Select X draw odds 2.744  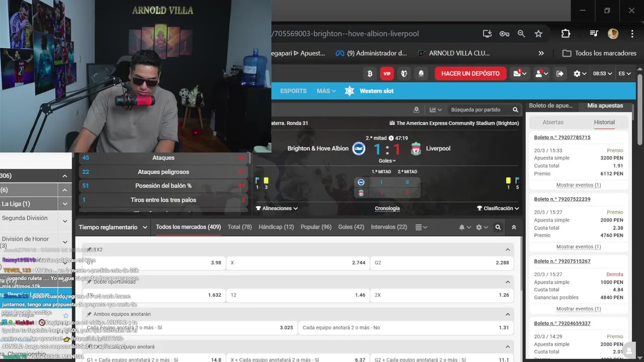[x=298, y=262]
